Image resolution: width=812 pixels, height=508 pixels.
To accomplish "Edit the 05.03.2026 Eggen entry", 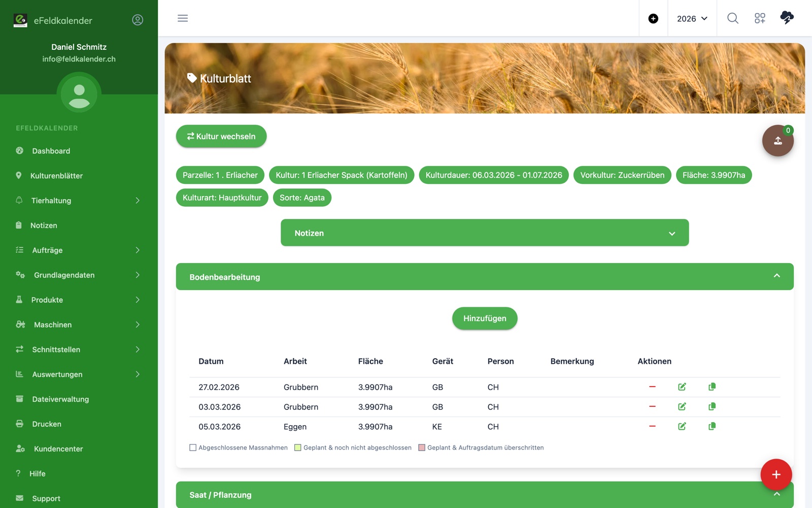I will point(682,427).
